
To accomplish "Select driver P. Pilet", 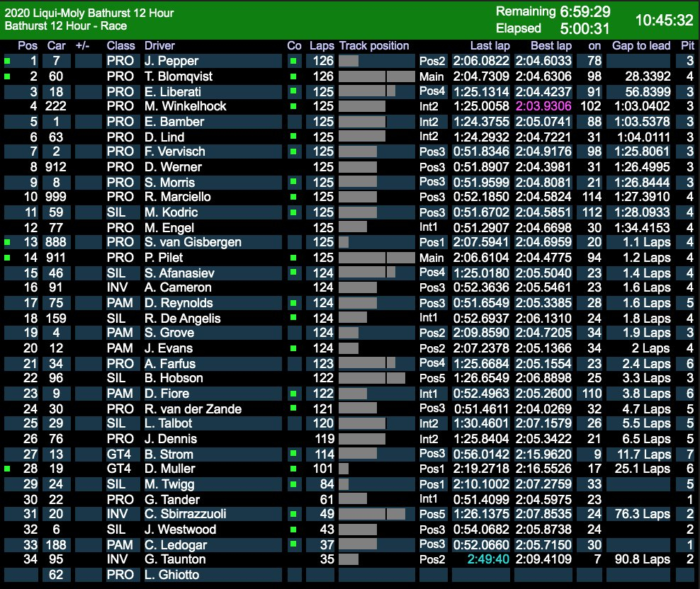I will (164, 258).
